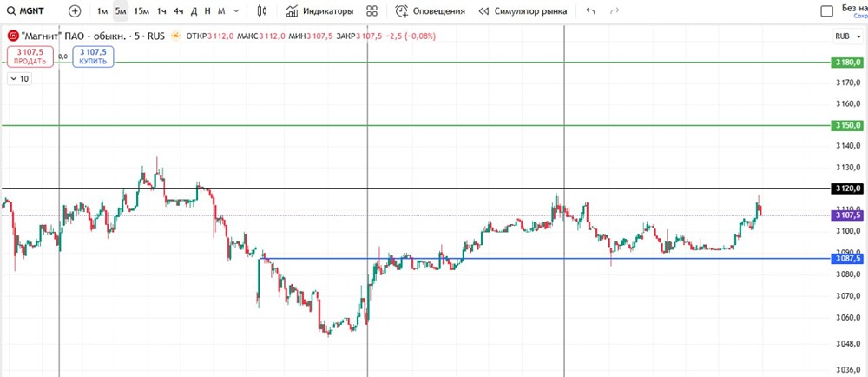
Task: Select green 3180,0 price line label
Action: coord(848,62)
